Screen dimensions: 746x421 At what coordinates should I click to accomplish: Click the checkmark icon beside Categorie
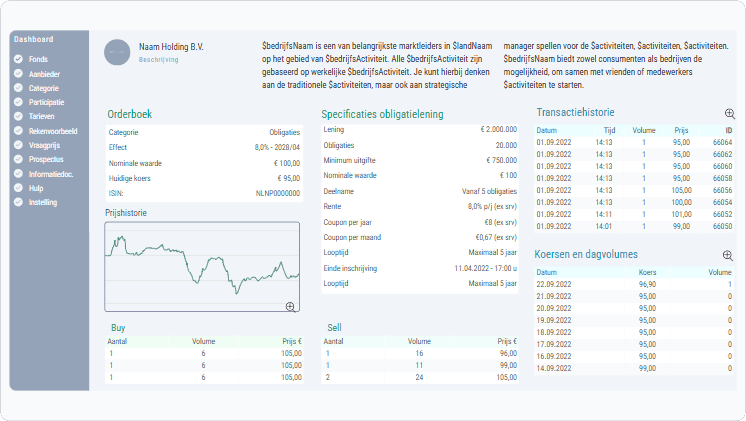click(x=18, y=88)
